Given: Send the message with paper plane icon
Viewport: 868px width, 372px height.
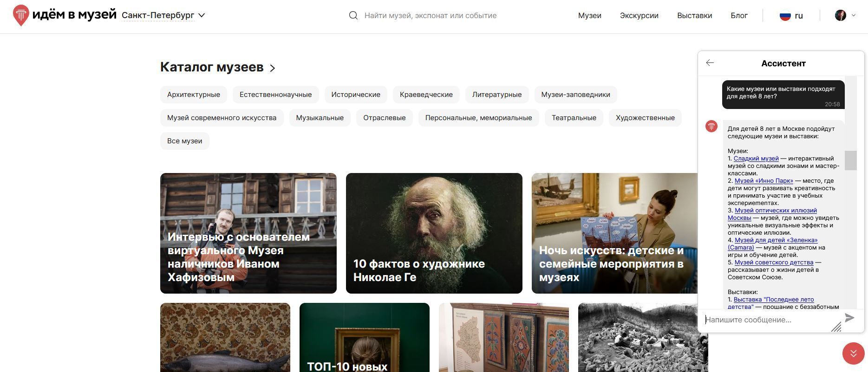Looking at the screenshot, I should coord(849,318).
